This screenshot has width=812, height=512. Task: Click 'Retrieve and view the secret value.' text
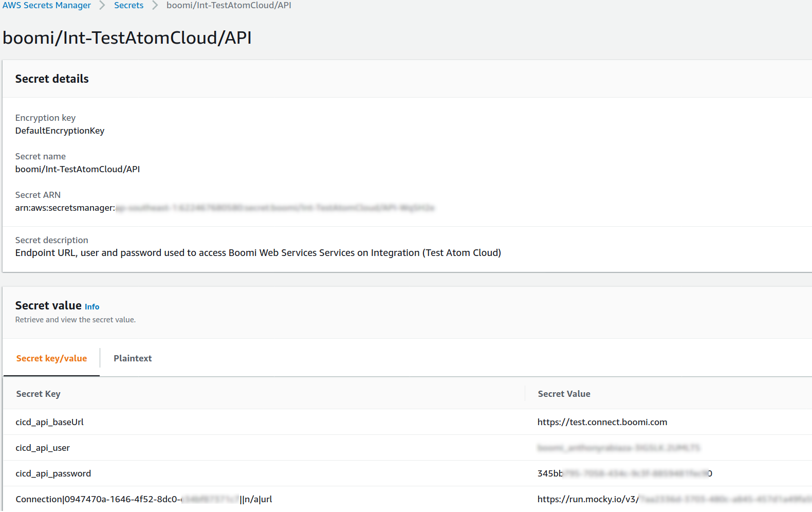76,320
